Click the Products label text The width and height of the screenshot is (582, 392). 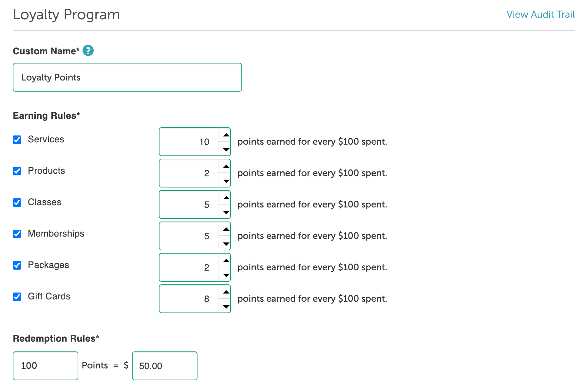click(47, 171)
